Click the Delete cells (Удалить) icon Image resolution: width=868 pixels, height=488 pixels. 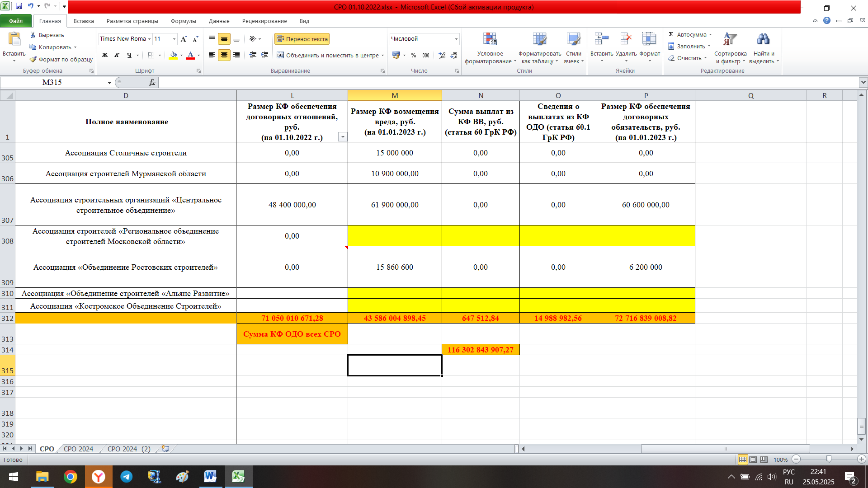click(626, 39)
